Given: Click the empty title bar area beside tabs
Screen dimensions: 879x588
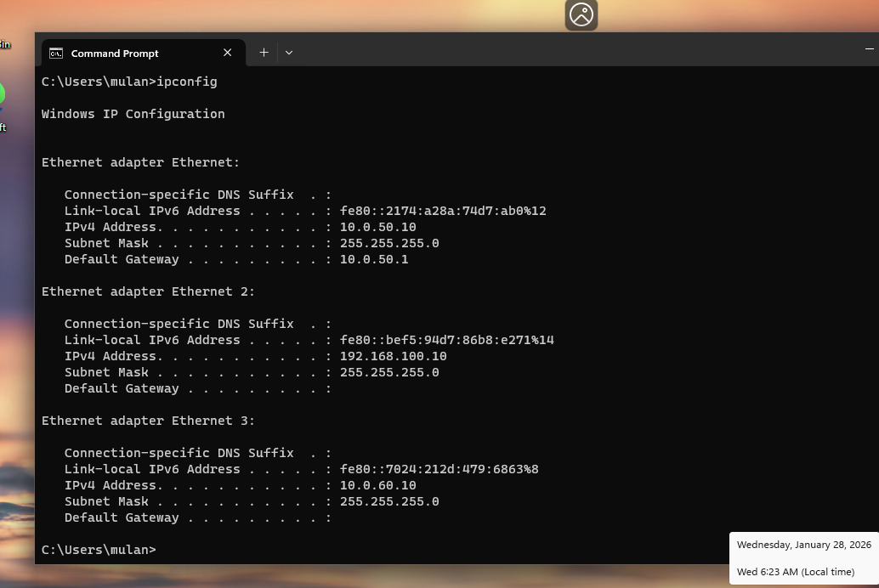Looking at the screenshot, I should tap(553, 51).
